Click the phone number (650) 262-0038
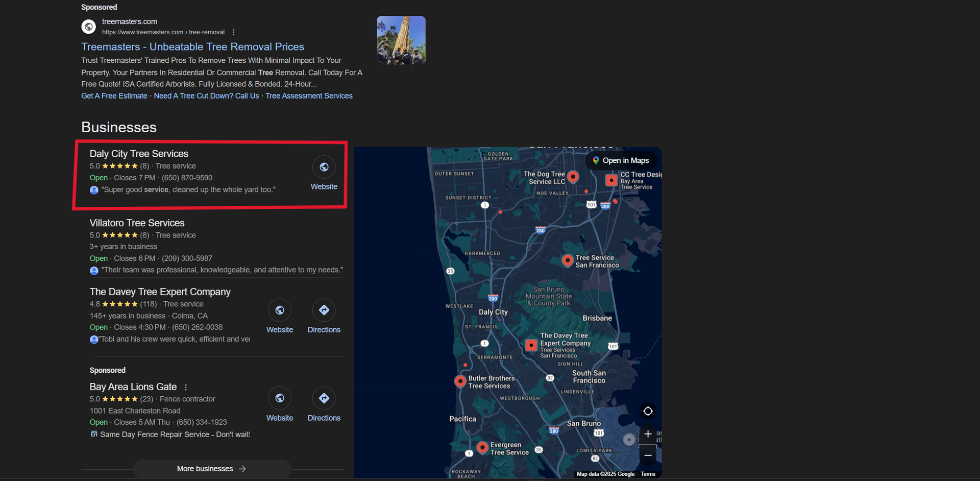 (x=197, y=327)
